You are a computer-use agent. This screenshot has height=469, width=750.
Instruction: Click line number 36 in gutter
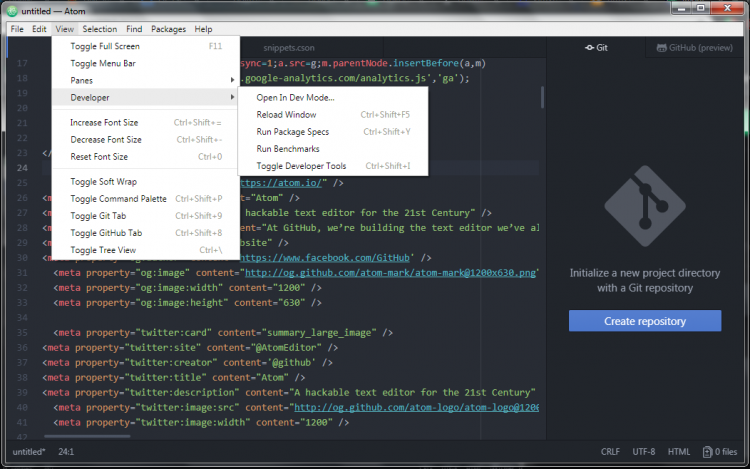click(x=22, y=348)
